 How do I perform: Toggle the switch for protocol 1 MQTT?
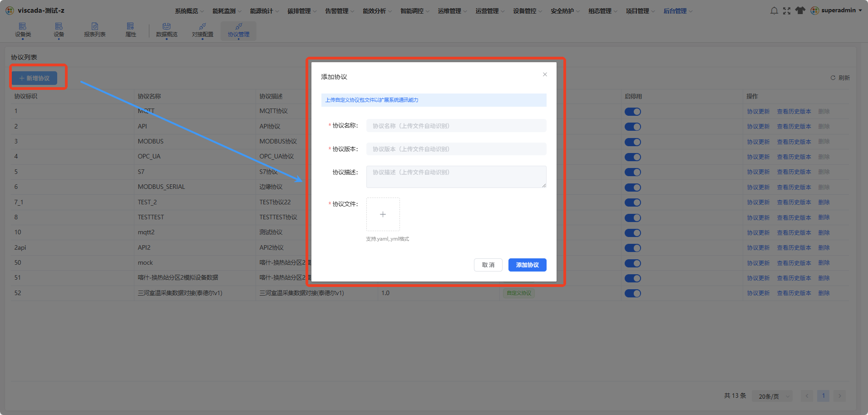pyautogui.click(x=632, y=112)
